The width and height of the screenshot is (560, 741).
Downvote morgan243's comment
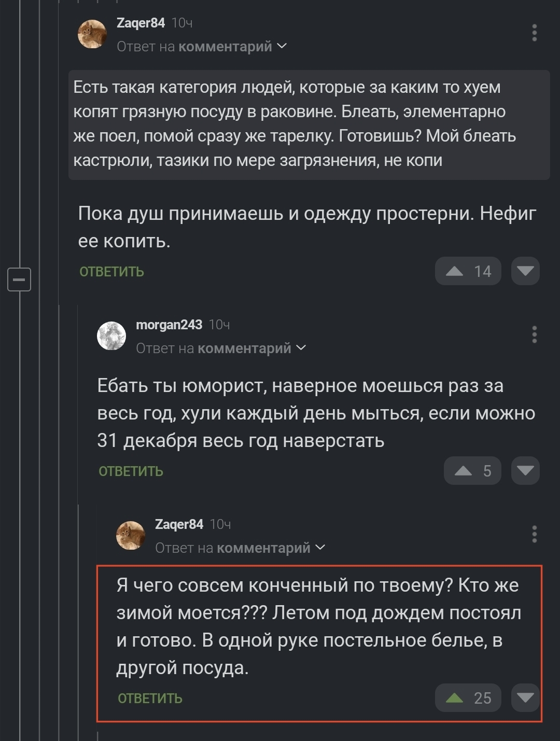point(525,471)
